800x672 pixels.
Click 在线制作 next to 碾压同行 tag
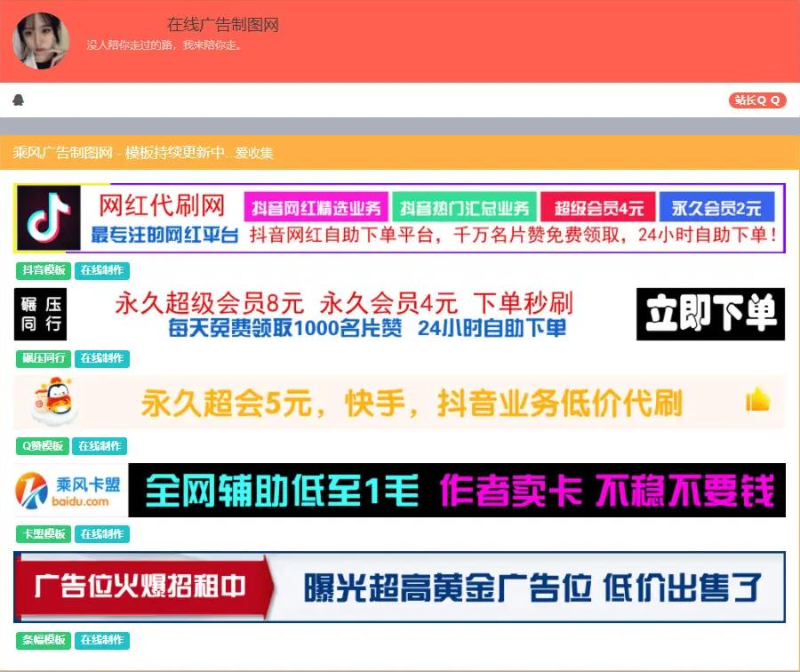102,359
